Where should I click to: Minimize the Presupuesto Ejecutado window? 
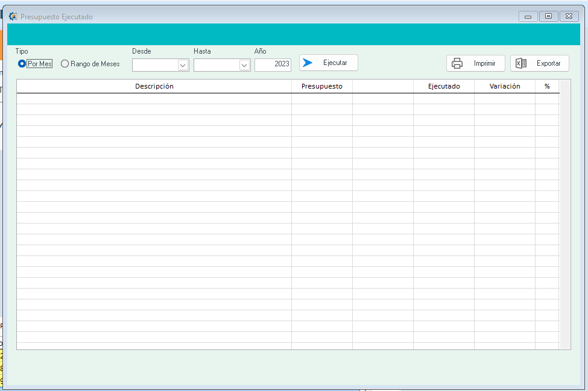click(528, 17)
